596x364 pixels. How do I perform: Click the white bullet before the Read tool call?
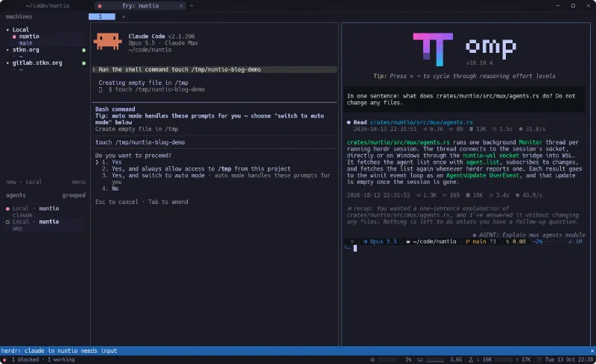click(x=349, y=122)
